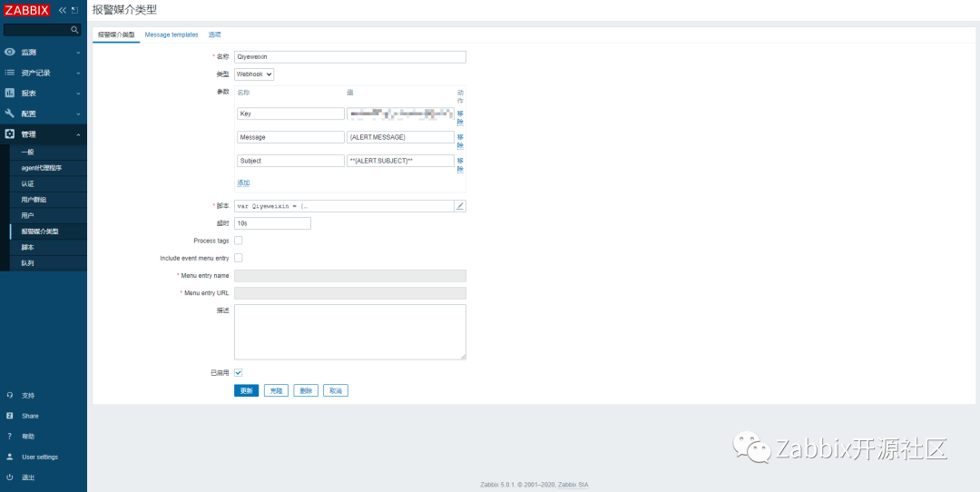Expand the 资产记录 menu chevron
The width and height of the screenshot is (980, 492).
pyautogui.click(x=78, y=74)
